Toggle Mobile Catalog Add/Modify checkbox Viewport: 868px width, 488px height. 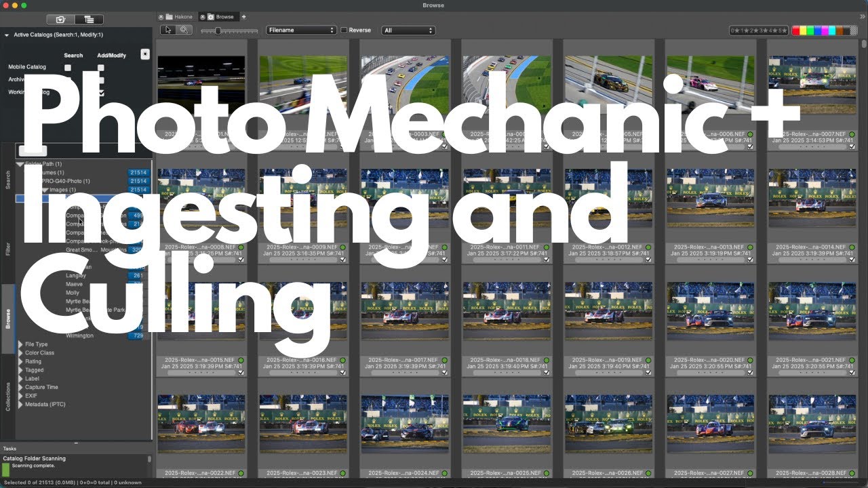(x=101, y=68)
